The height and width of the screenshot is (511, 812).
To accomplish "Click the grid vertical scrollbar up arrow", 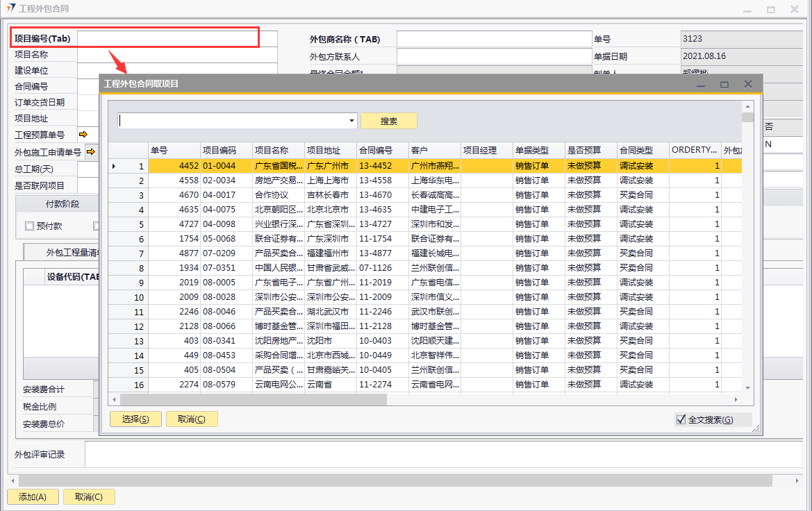I will click(x=747, y=106).
